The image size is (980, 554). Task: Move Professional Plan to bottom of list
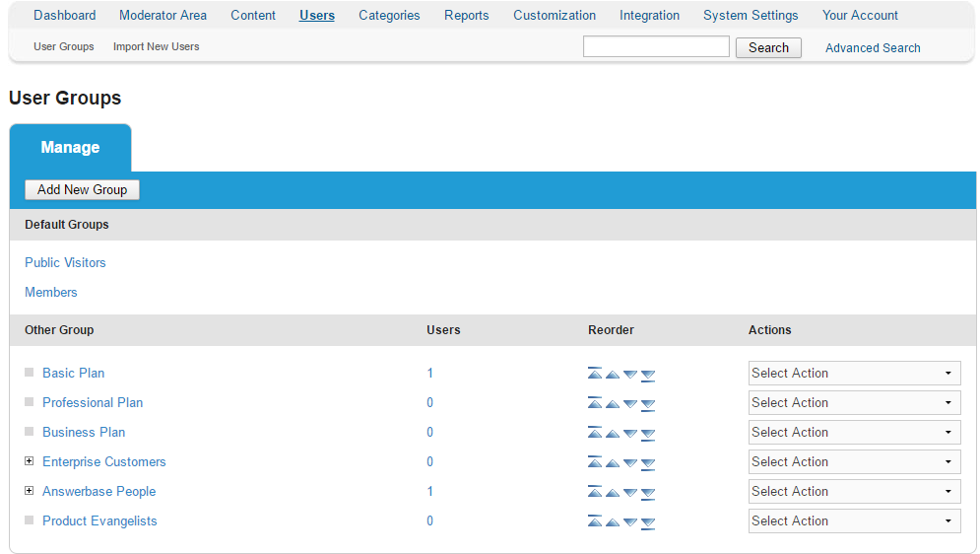[x=648, y=404]
